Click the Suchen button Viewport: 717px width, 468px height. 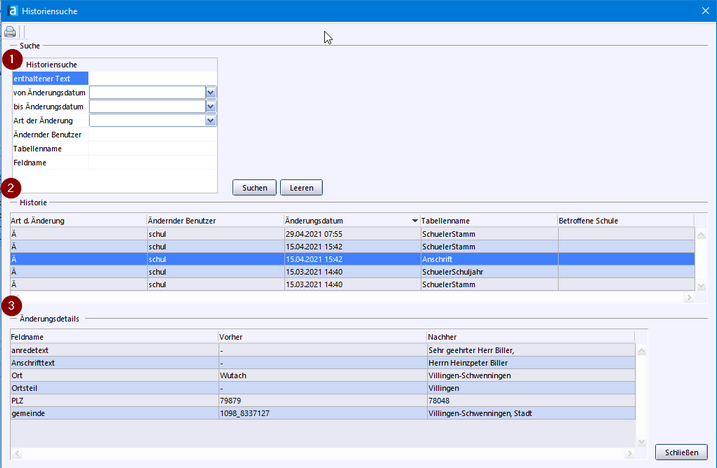tap(254, 187)
